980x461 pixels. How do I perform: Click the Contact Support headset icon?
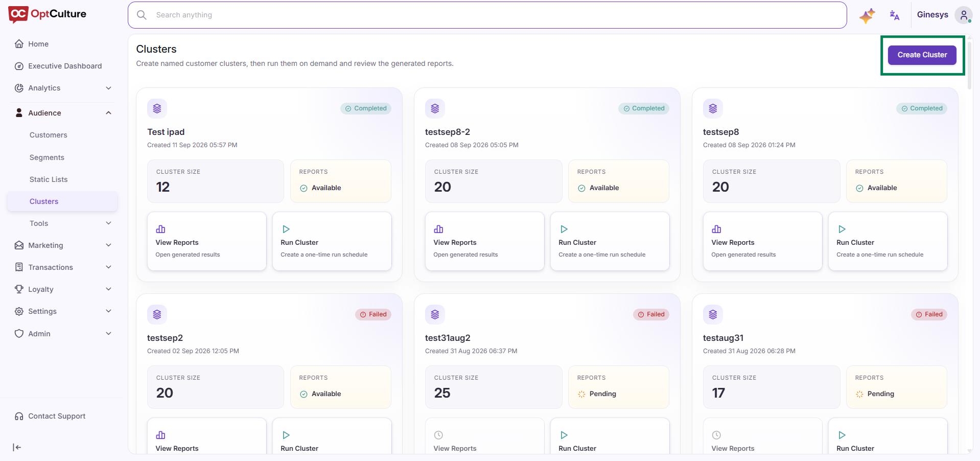(19, 416)
